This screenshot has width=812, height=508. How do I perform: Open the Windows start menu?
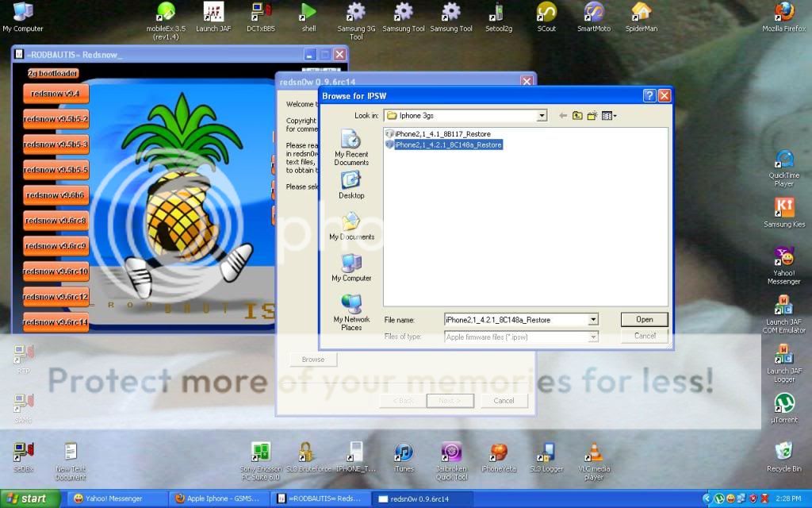(x=30, y=498)
